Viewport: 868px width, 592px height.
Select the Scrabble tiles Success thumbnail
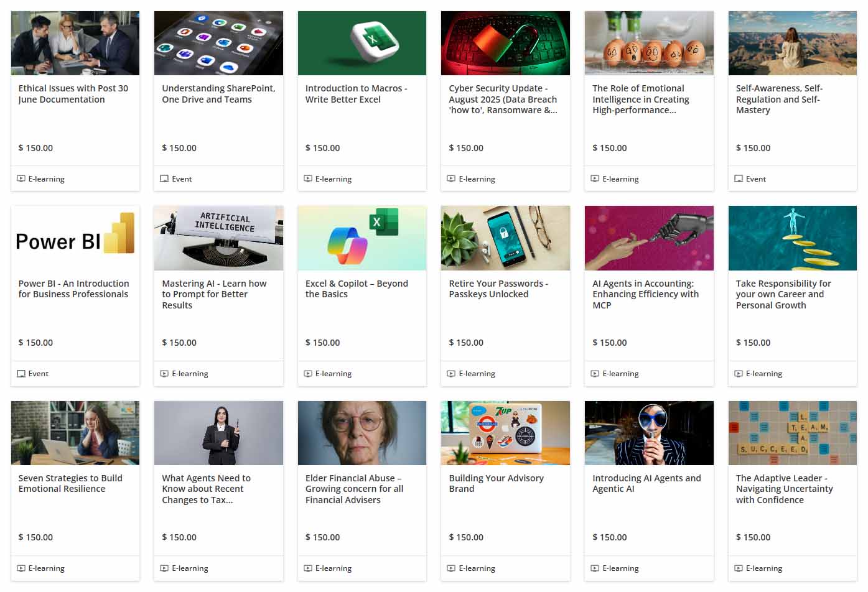[792, 433]
